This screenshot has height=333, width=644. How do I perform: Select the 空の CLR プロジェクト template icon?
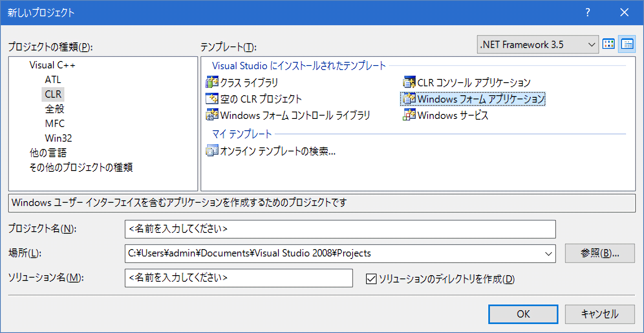212,99
